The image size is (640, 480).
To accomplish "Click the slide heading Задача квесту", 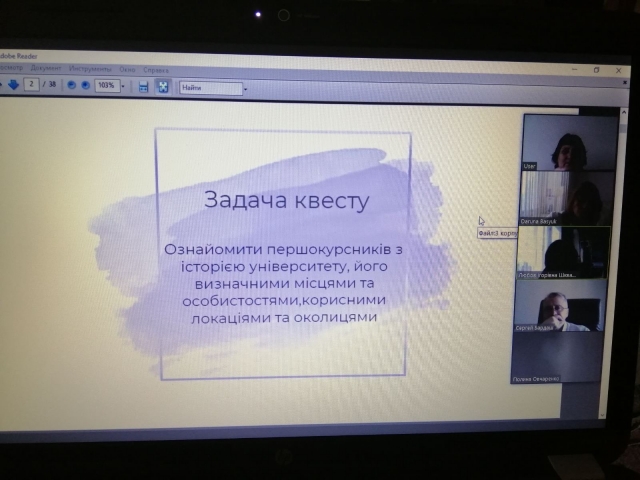I will (x=287, y=200).
